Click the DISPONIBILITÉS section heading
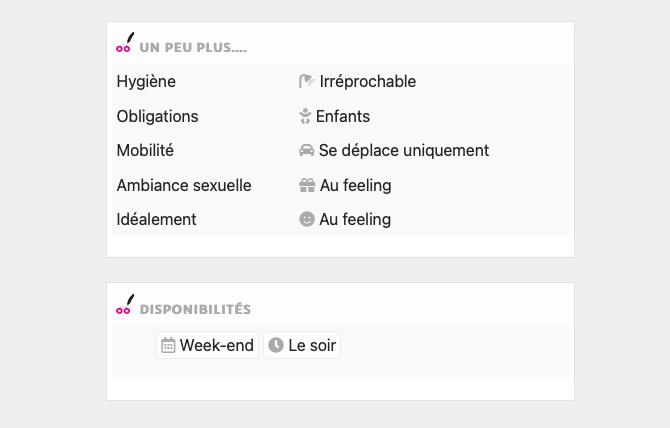Image resolution: width=670 pixels, height=428 pixels. click(x=195, y=309)
